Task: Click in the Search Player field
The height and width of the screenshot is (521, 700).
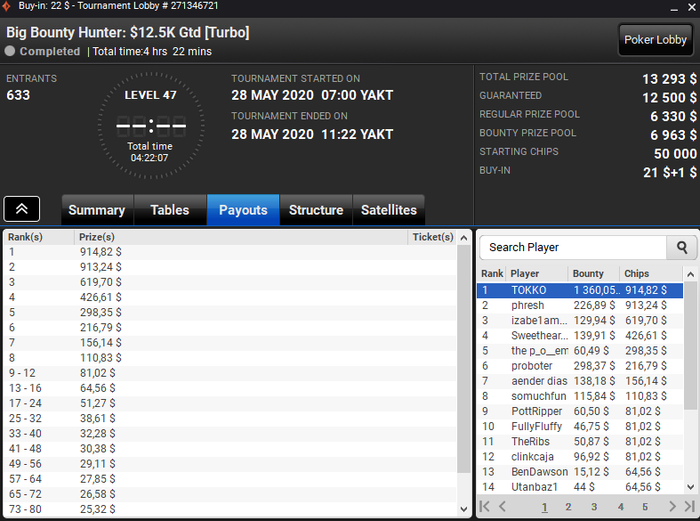Action: point(573,247)
